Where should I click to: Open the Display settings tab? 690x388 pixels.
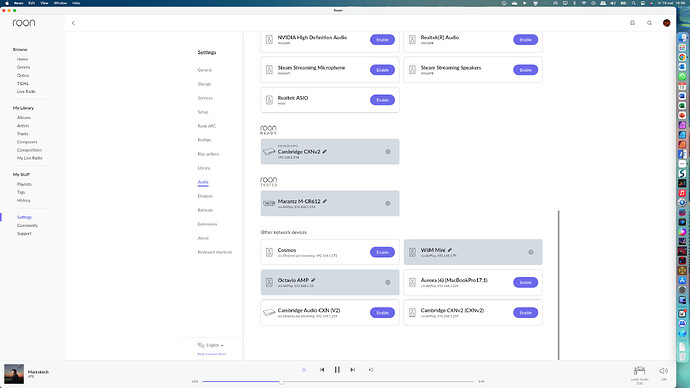205,196
